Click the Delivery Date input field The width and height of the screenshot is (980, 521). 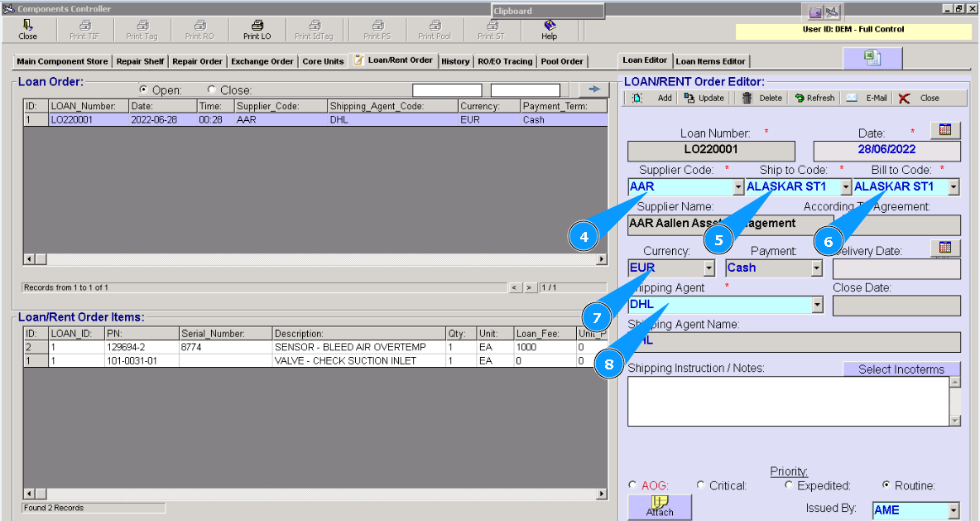pyautogui.click(x=896, y=268)
